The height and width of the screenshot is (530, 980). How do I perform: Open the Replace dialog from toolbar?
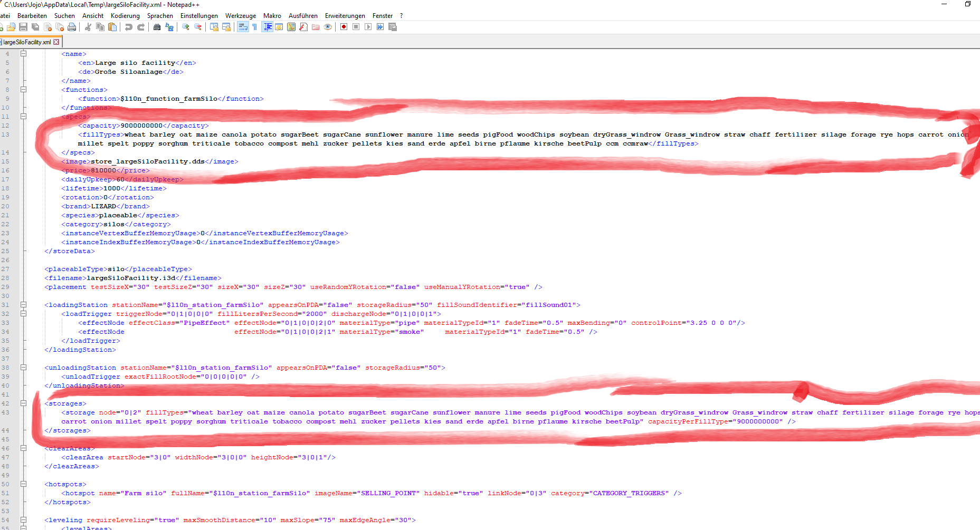[x=169, y=27]
